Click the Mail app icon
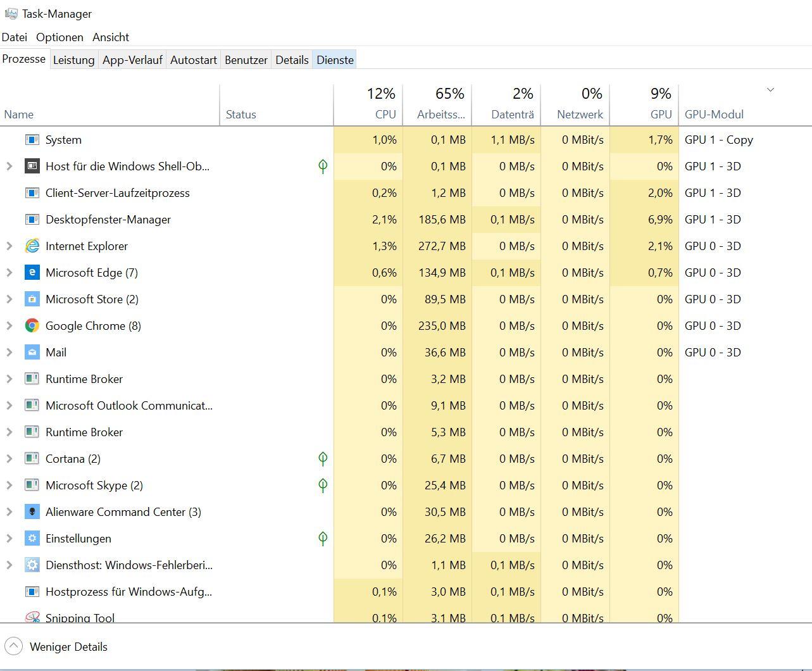This screenshot has width=812, height=671. (32, 353)
